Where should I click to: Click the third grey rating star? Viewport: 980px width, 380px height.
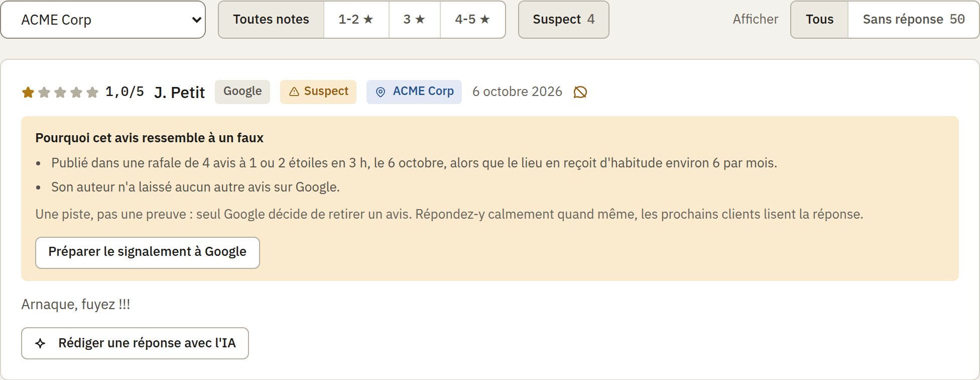60,92
